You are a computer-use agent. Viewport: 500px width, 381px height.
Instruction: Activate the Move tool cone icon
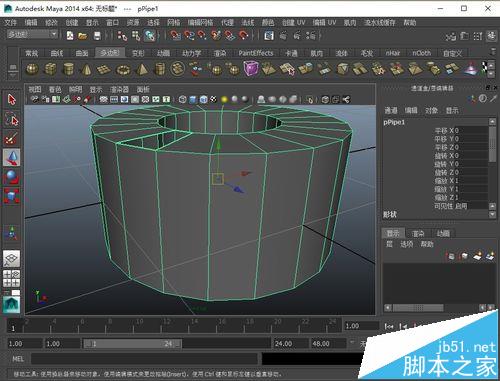click(12, 157)
